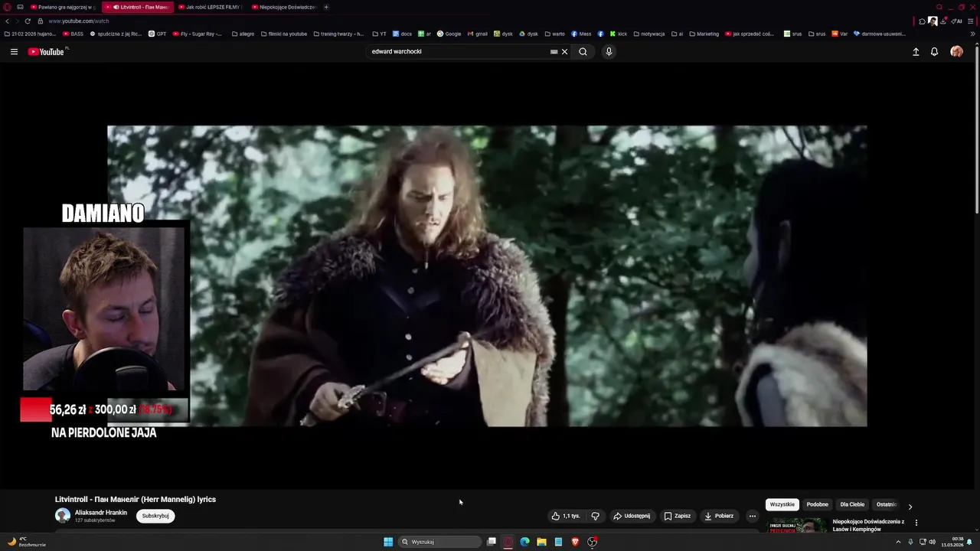Download video with the Pobierz button
Image resolution: width=980 pixels, height=551 pixels.
[x=719, y=516]
